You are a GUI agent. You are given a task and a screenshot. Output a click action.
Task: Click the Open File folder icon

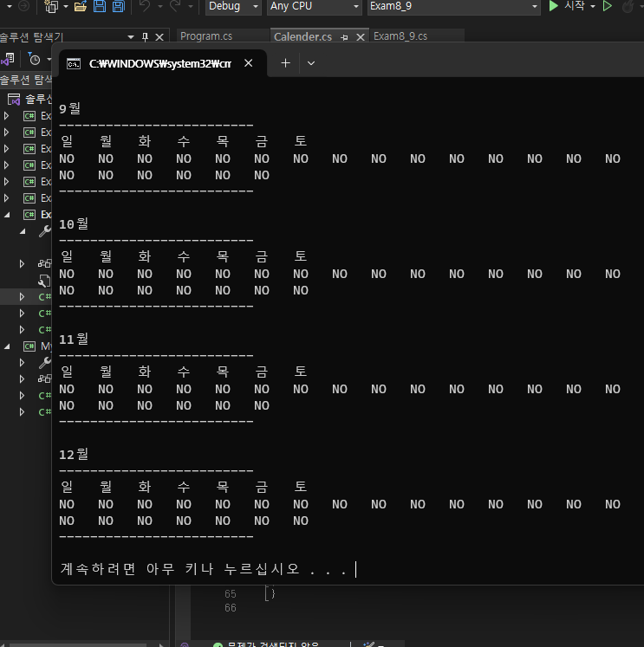[x=81, y=6]
